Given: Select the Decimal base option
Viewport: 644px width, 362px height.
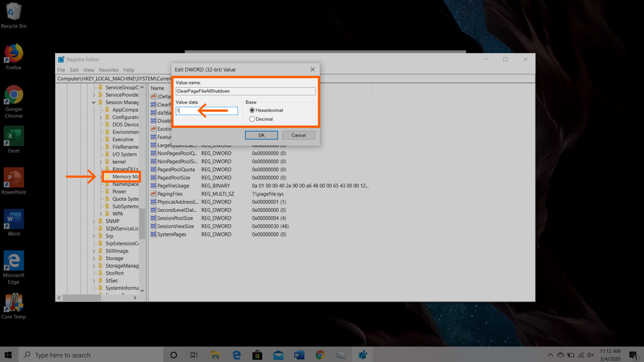Looking at the screenshot, I should [252, 119].
